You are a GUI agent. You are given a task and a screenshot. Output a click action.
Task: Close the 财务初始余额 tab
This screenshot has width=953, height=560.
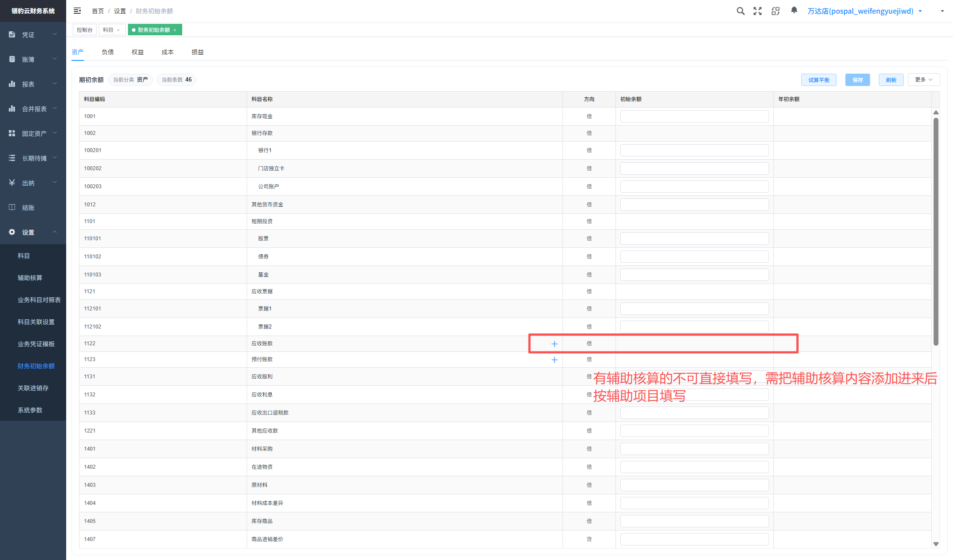click(x=175, y=30)
